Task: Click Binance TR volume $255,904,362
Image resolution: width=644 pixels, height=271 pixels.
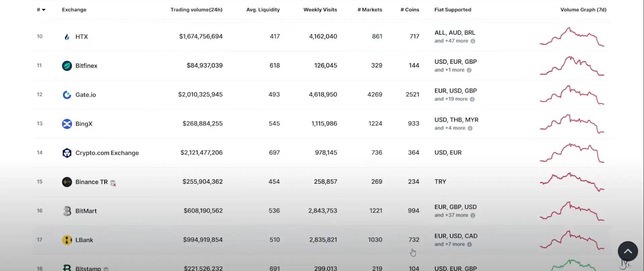Action: 203,181
